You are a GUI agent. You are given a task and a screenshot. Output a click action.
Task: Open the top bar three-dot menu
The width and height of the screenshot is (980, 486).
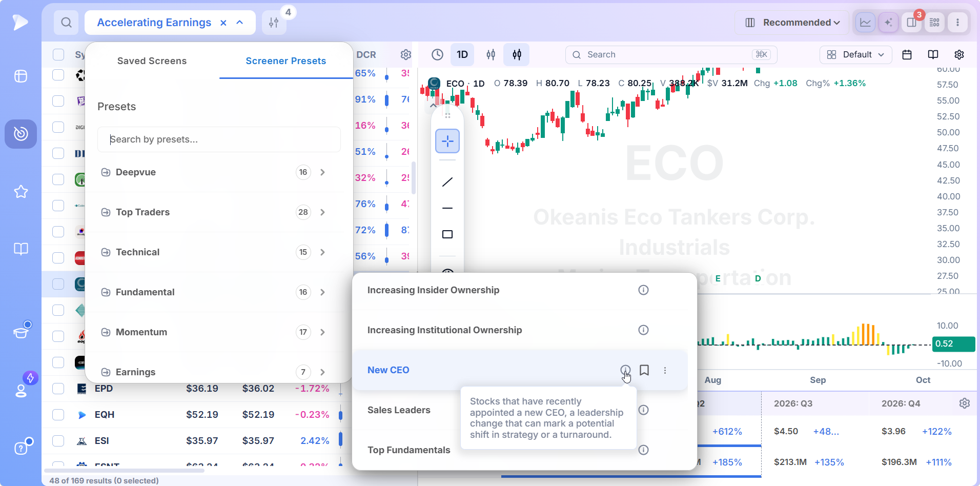tap(957, 23)
